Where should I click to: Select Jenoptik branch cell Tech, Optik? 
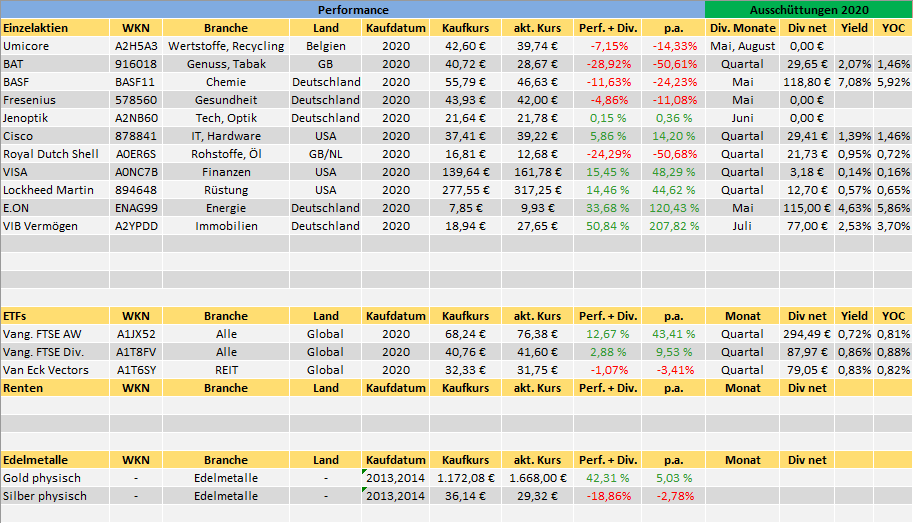[226, 118]
